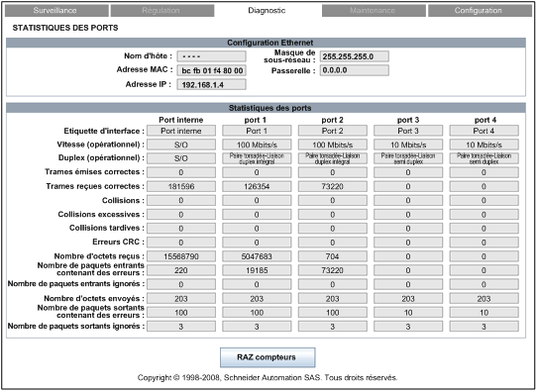Switch to the Régulation tab

click(162, 10)
